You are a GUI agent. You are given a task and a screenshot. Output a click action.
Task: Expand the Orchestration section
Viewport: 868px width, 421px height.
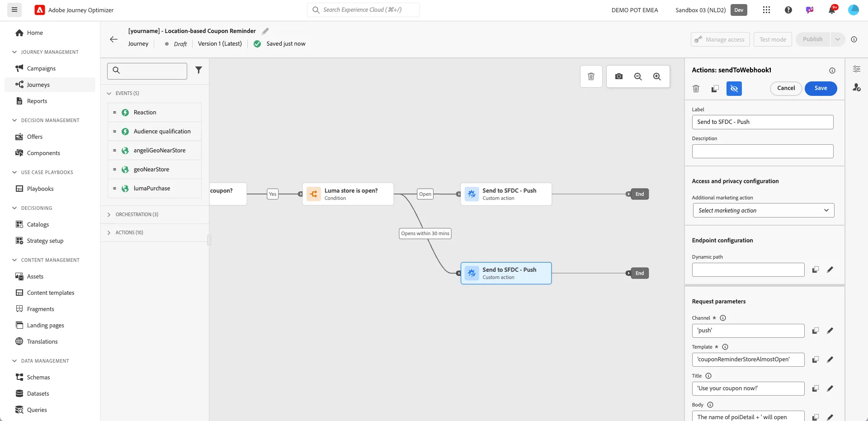(x=109, y=214)
